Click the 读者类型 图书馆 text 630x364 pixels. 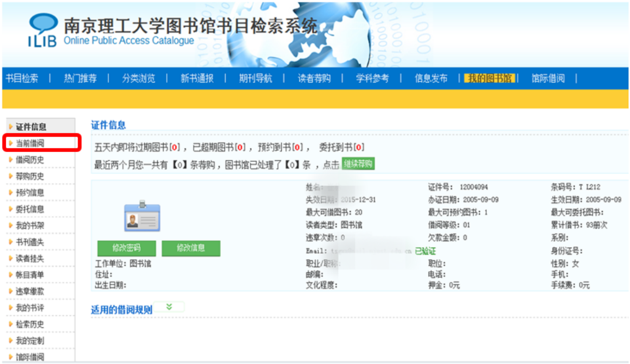pos(334,225)
